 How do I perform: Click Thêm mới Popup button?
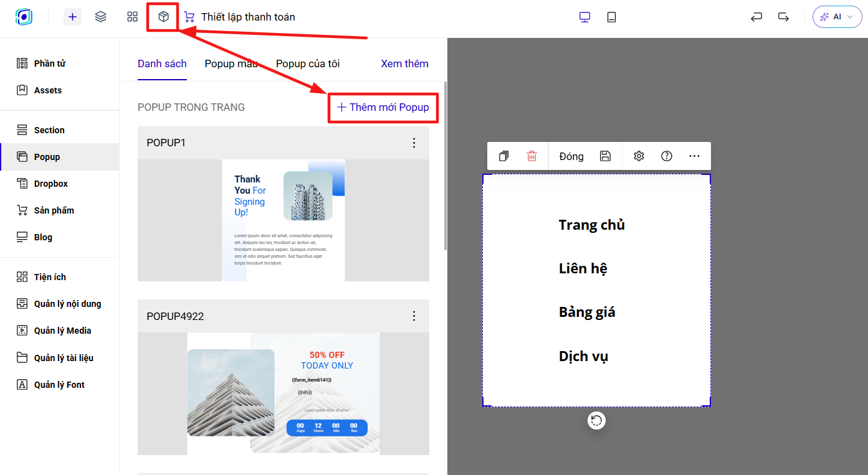pyautogui.click(x=383, y=107)
